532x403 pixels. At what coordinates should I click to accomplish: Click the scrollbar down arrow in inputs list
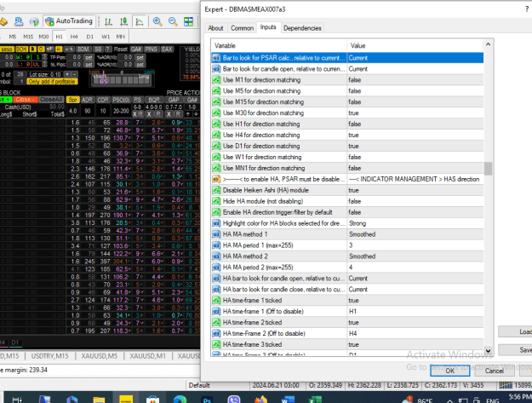[488, 351]
